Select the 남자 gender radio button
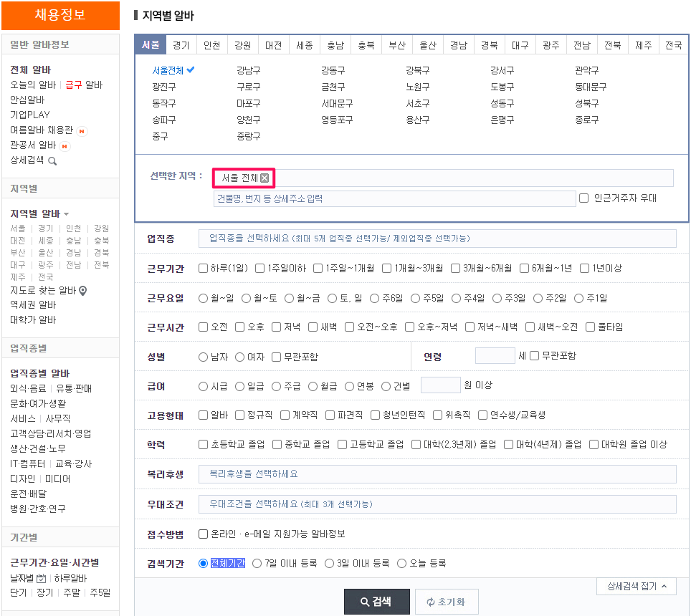Viewport: 691px width, 616px height. click(203, 357)
